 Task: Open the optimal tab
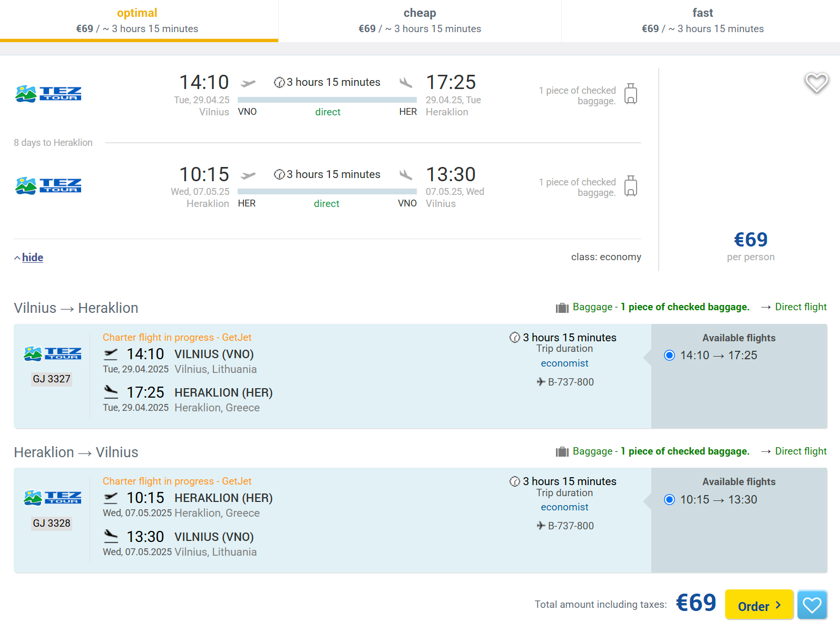coord(138,21)
